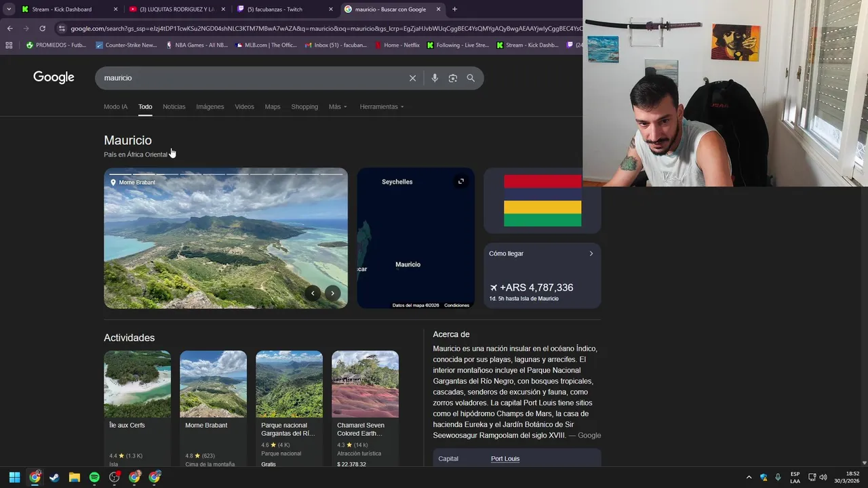
Task: Clear the search box with the X icon
Action: coord(412,78)
